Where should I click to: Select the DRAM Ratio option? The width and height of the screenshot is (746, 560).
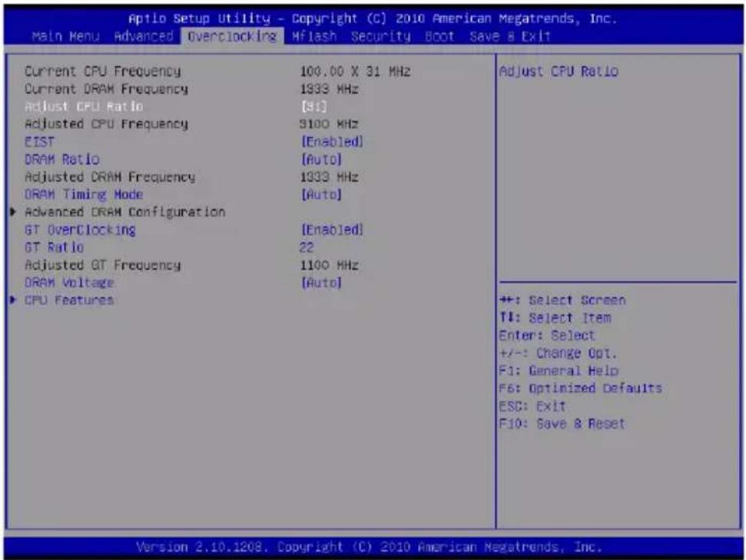pos(62,159)
